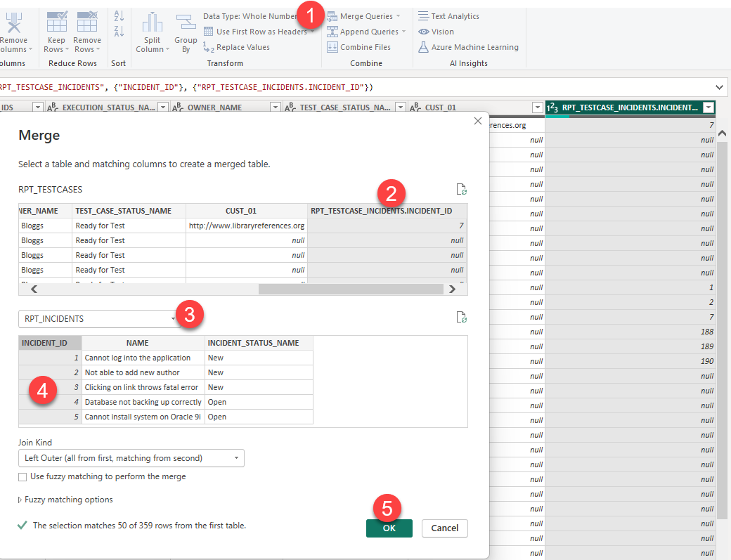Image resolution: width=731 pixels, height=560 pixels.
Task: Click the 'http://www.libraryreferences.org' cell
Action: click(247, 226)
